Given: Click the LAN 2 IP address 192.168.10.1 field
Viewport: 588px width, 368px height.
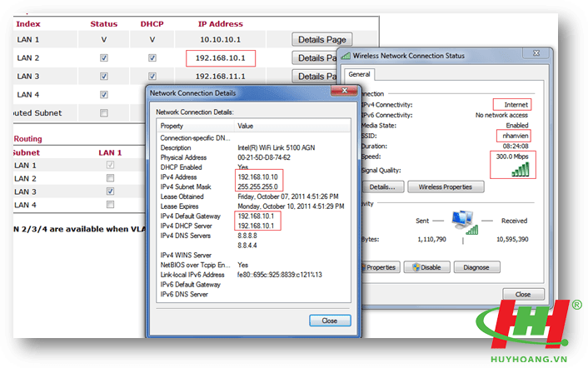Looking at the screenshot, I should pos(220,58).
